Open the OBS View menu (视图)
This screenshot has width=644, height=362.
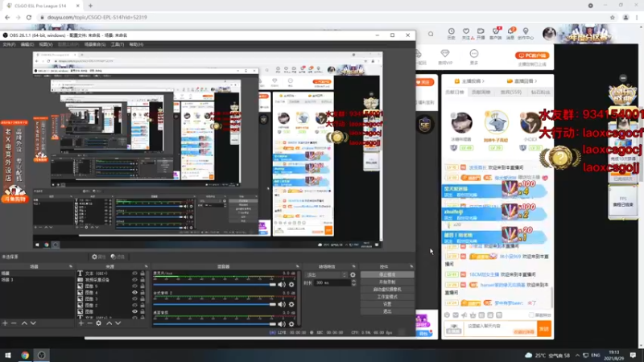(x=46, y=44)
